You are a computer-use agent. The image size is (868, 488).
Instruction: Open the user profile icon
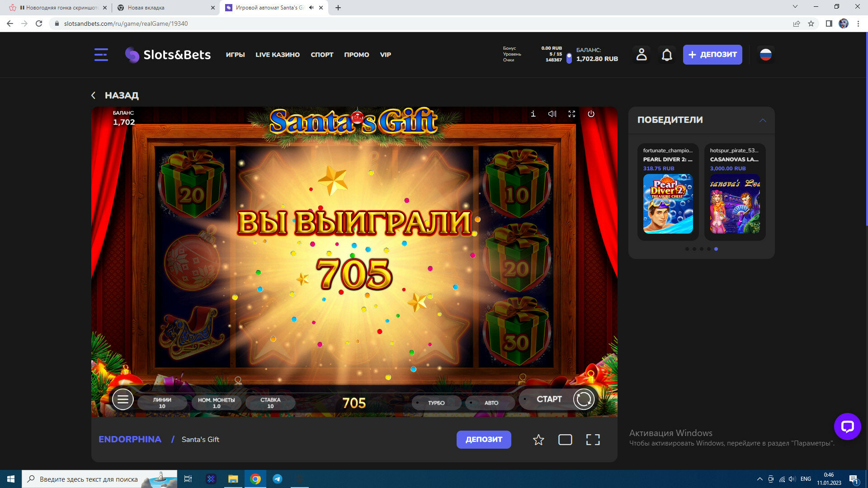(x=641, y=55)
